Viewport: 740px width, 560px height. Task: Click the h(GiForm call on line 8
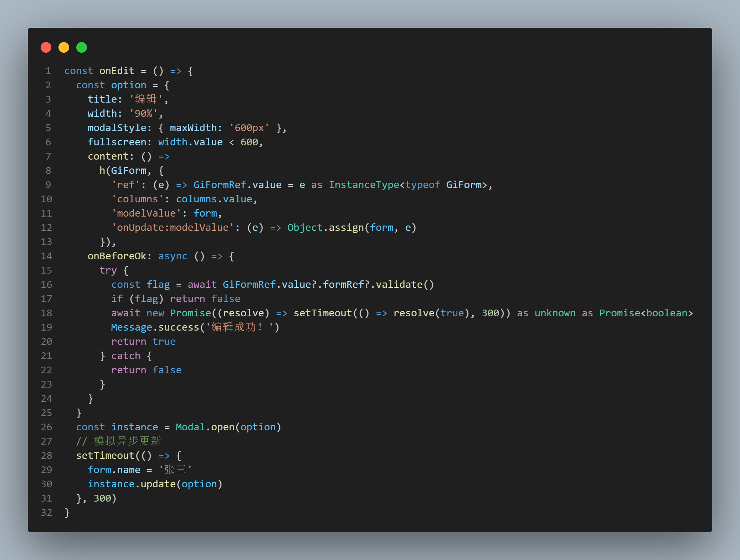pos(123,171)
